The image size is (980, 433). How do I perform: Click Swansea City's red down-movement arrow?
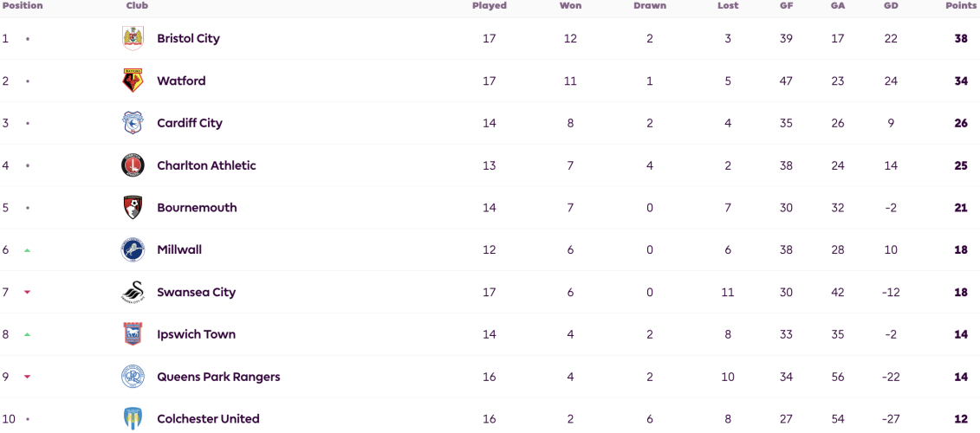coord(28,292)
